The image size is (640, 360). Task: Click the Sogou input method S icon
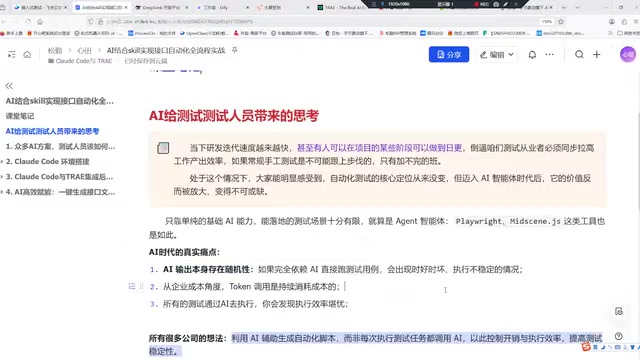pyautogui.click(x=586, y=347)
